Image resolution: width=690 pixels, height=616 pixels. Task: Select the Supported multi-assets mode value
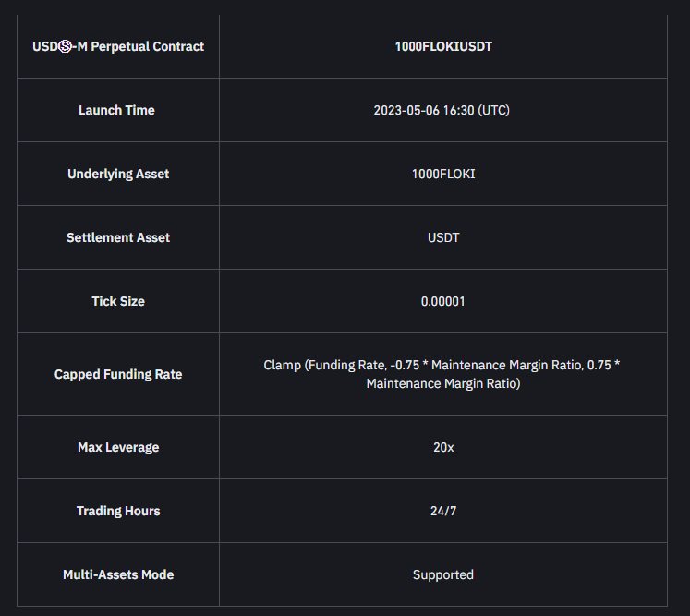[x=443, y=574]
